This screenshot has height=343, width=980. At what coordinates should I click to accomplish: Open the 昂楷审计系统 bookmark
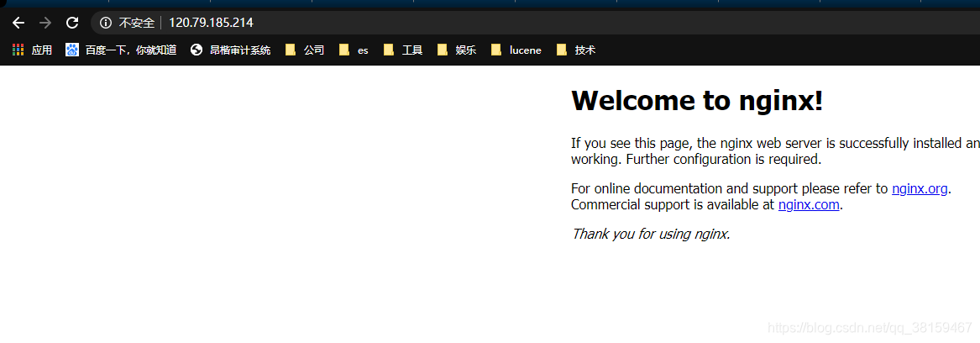(231, 50)
